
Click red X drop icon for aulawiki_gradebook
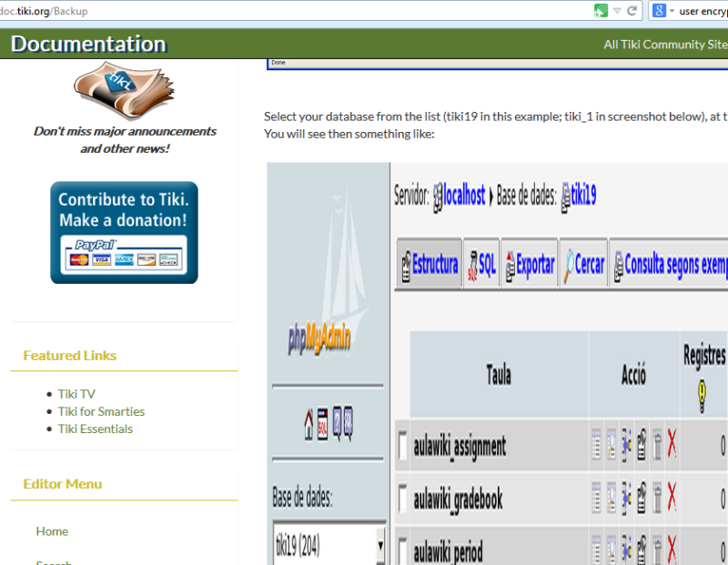click(x=672, y=497)
